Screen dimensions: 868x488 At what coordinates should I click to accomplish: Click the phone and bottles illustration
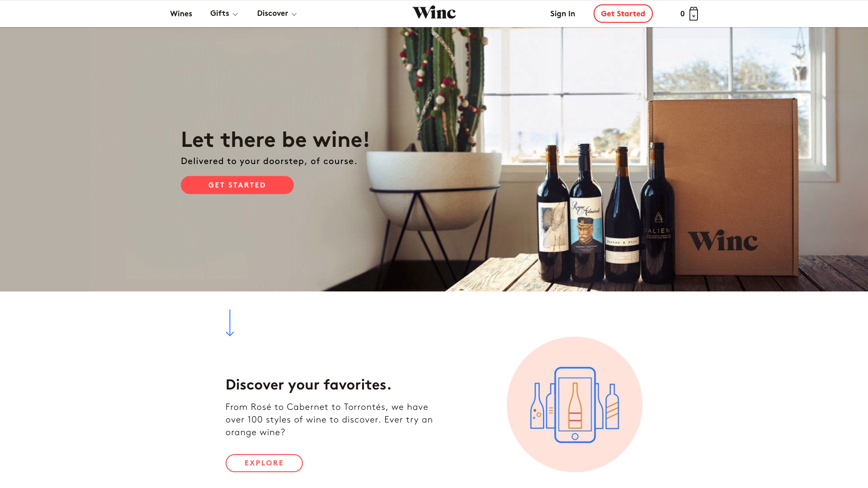tap(575, 404)
